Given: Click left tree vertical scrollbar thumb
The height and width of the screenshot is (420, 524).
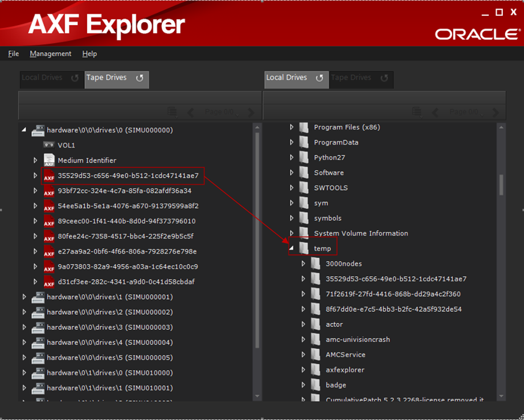Looking at the screenshot, I should (x=257, y=240).
